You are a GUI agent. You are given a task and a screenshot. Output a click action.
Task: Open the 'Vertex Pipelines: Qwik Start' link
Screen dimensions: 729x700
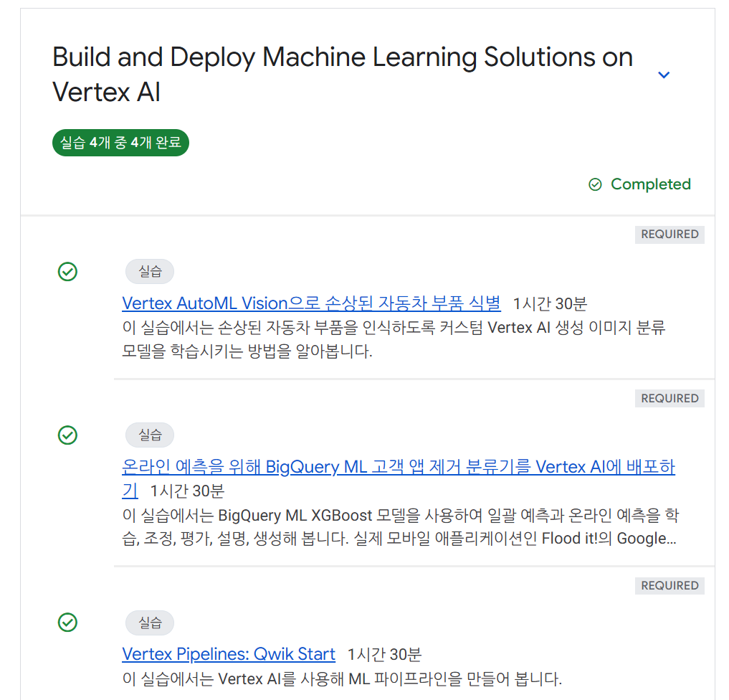pyautogui.click(x=228, y=654)
